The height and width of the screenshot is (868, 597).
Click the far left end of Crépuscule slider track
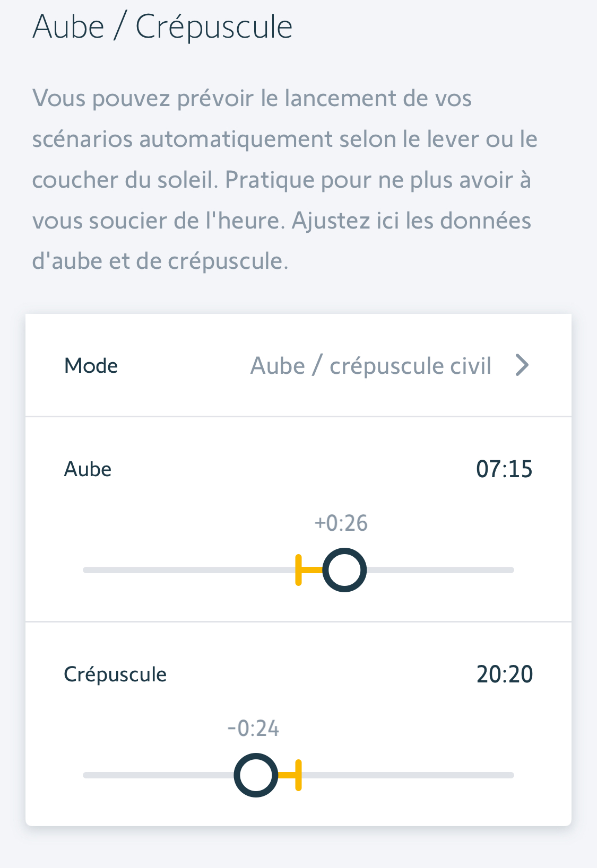click(87, 775)
